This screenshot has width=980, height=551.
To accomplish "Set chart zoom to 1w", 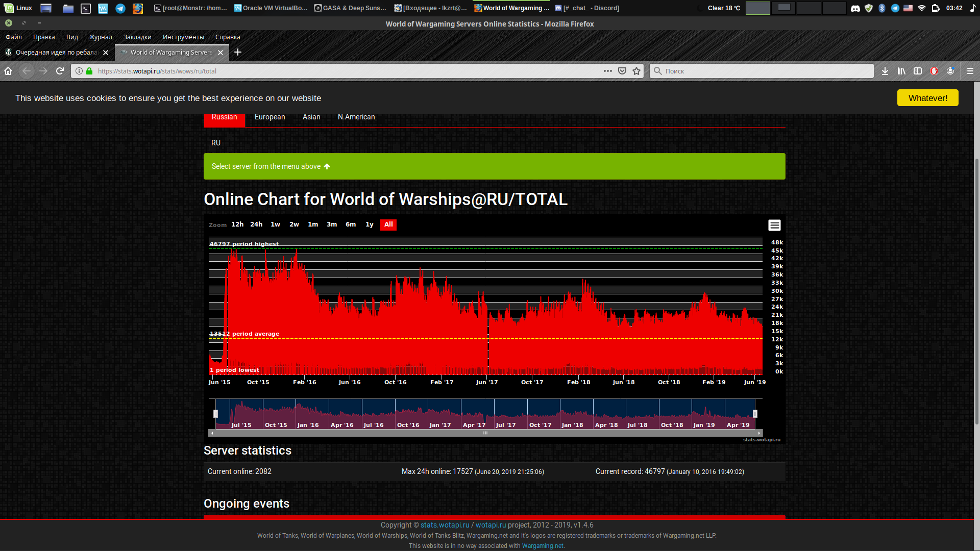I will (x=276, y=224).
